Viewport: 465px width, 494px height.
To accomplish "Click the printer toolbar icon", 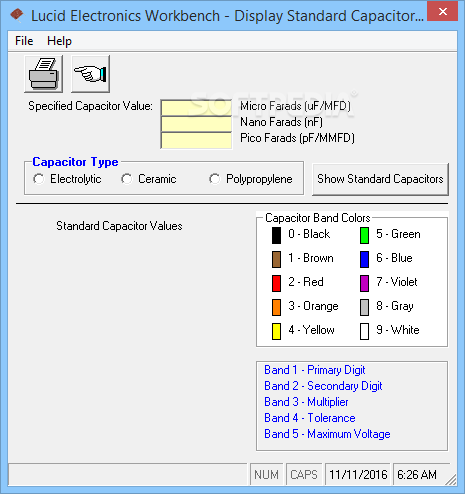I will coord(44,74).
